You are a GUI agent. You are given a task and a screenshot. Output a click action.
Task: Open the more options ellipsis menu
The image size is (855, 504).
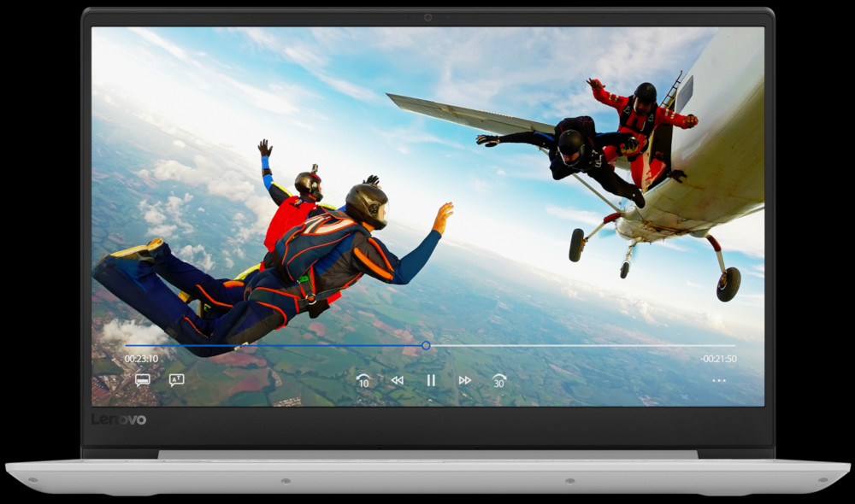point(719,381)
